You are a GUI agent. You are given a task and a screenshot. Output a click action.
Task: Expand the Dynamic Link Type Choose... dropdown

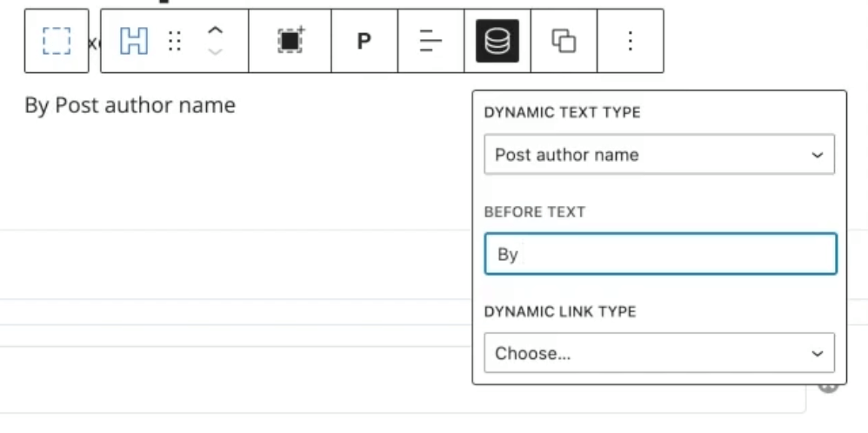click(659, 353)
